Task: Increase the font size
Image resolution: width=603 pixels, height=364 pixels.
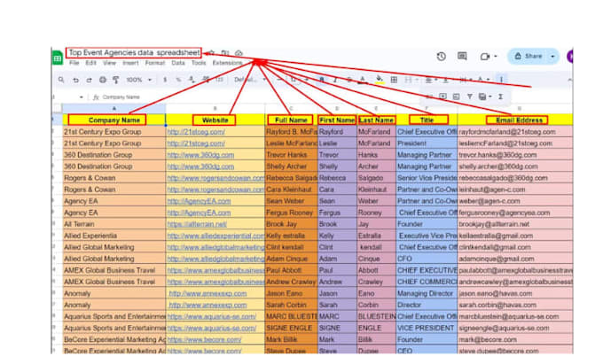Action: tap(307, 80)
